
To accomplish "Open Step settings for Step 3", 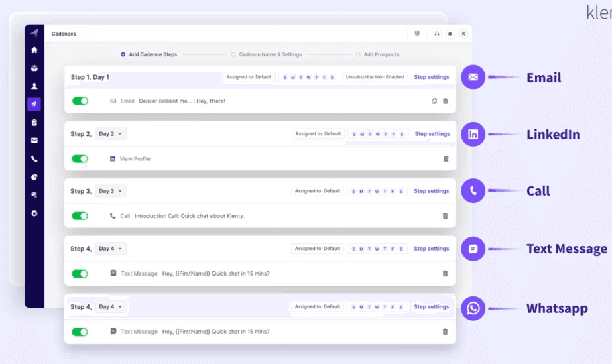I will [x=431, y=191].
